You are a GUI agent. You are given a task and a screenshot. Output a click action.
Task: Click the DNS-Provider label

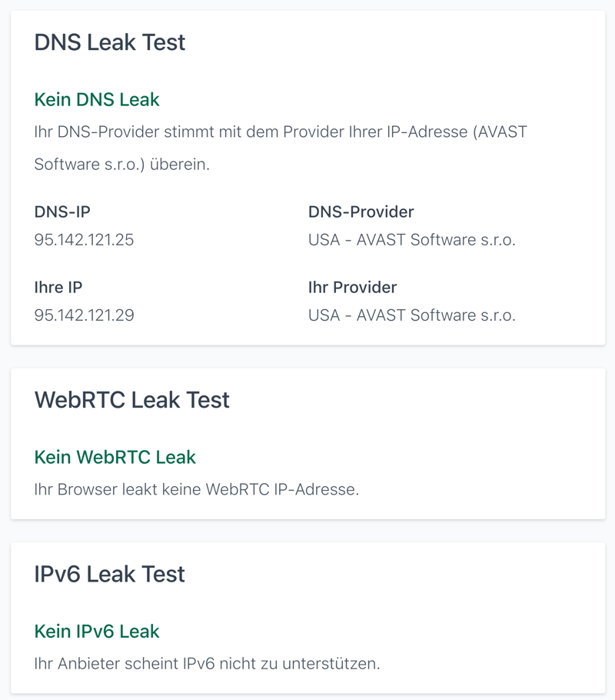pyautogui.click(x=361, y=212)
